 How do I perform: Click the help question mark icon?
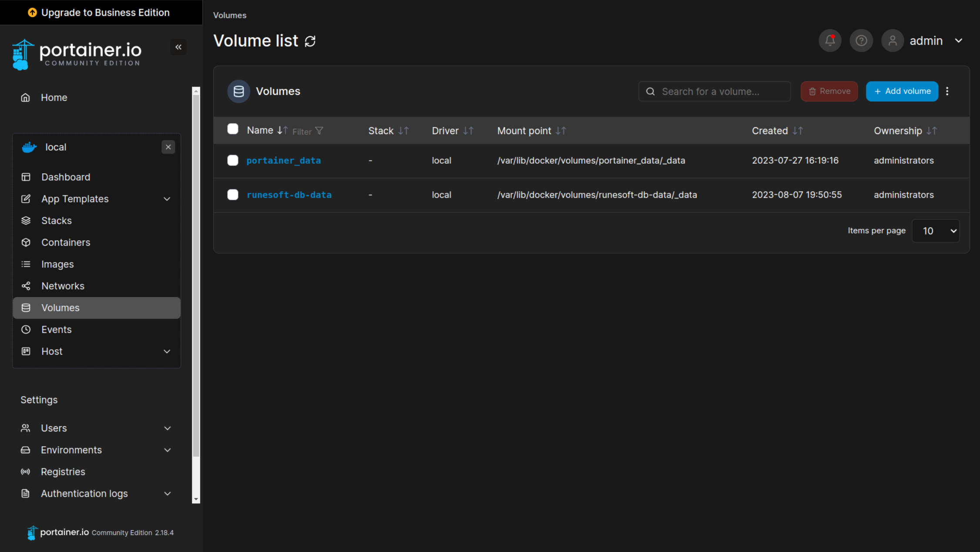861,41
